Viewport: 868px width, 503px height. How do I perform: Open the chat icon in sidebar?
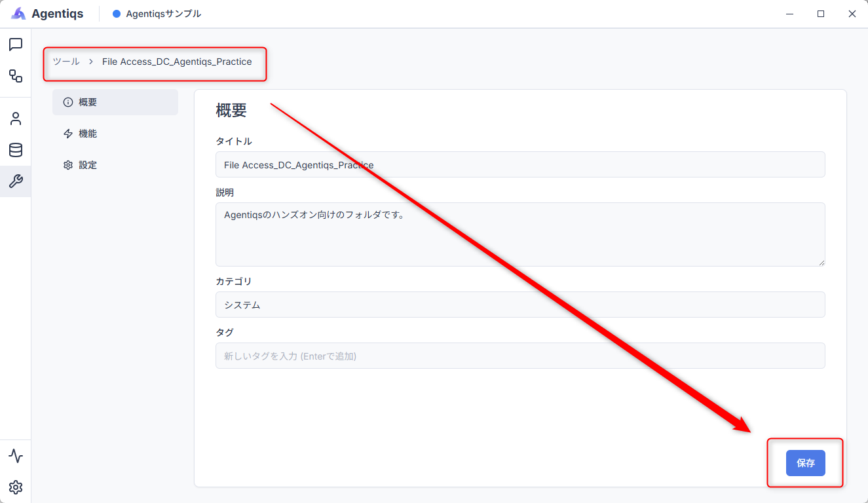16,45
